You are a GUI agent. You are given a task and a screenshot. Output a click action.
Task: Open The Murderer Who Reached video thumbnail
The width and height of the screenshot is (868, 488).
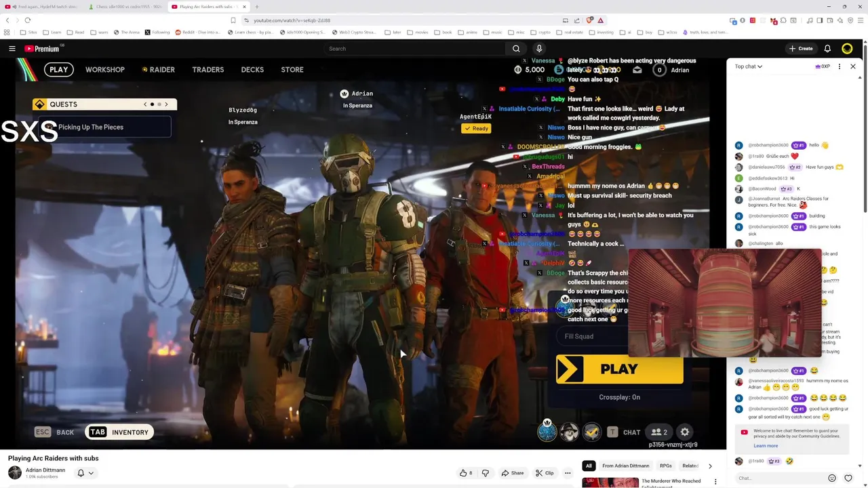click(x=610, y=483)
